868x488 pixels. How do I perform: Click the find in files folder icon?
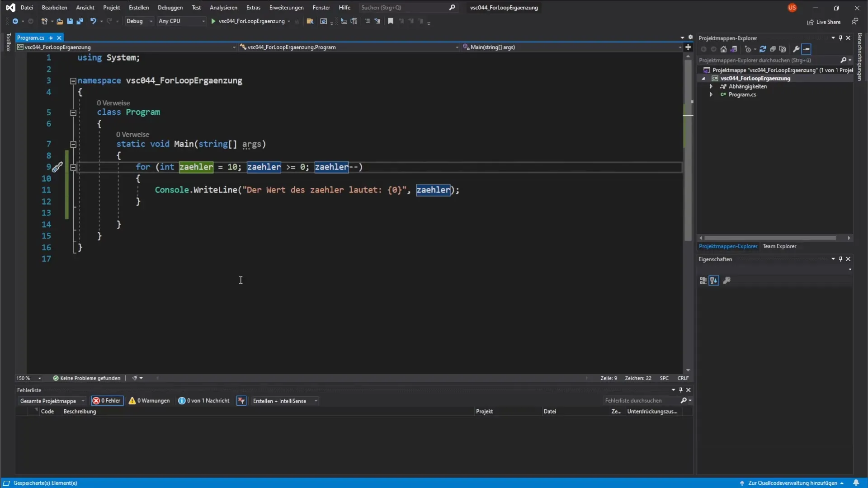tap(310, 21)
